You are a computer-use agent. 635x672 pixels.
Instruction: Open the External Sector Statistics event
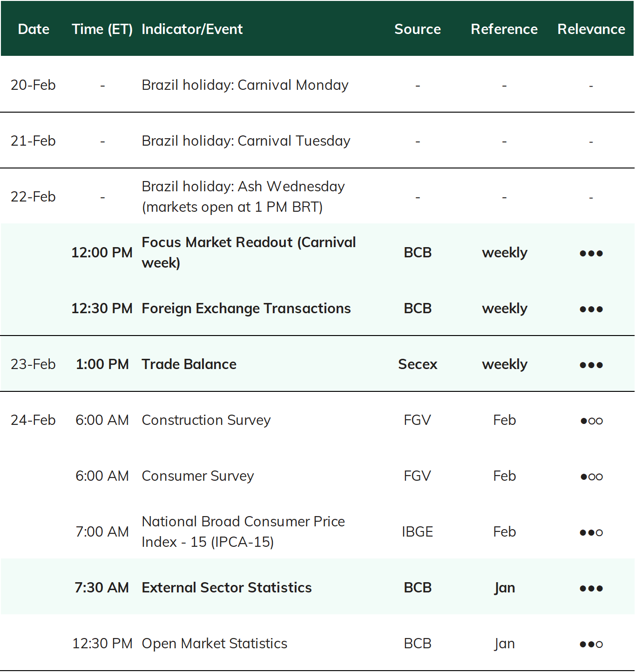tap(227, 587)
